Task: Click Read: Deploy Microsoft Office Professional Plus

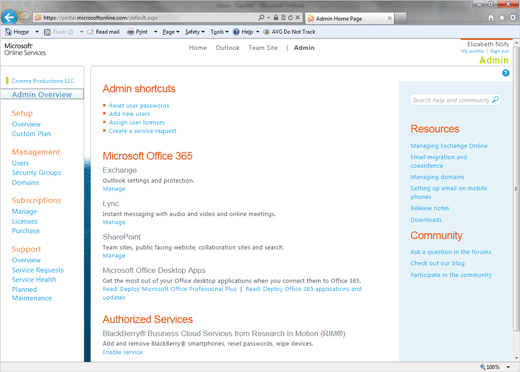Action: coord(169,289)
